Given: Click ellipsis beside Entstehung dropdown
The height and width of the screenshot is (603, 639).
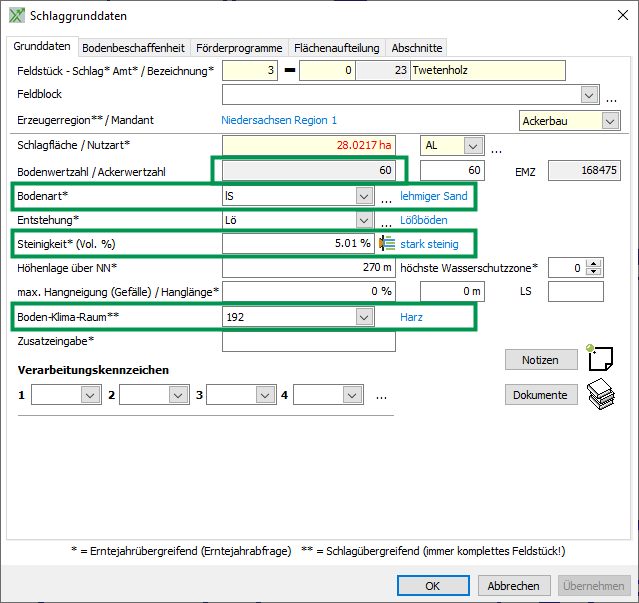Looking at the screenshot, I should pos(385,220).
